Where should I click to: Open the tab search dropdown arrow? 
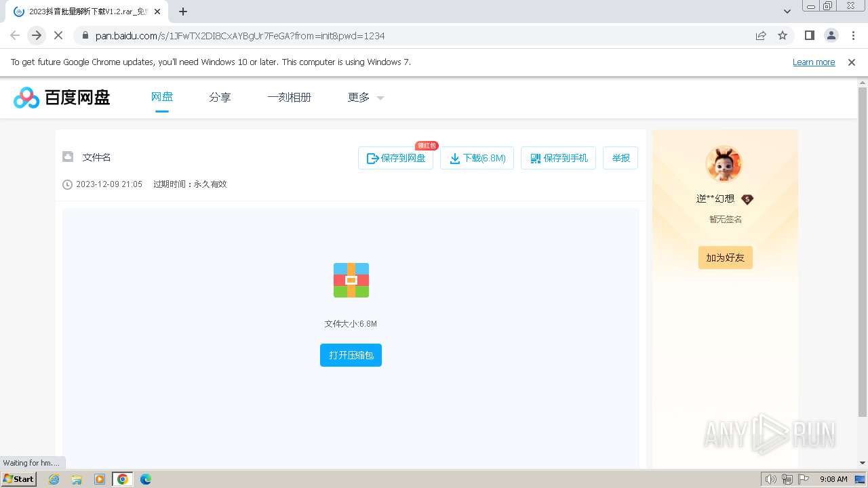(x=787, y=12)
